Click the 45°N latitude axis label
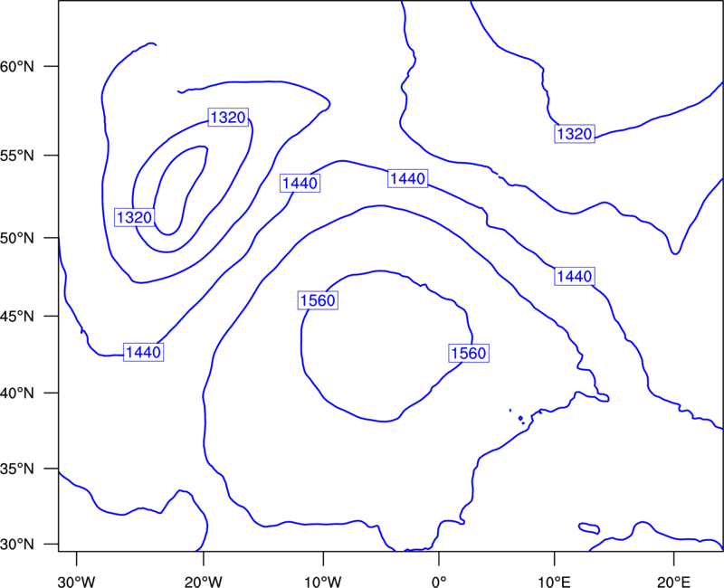This screenshot has width=724, height=588. pos(16,317)
